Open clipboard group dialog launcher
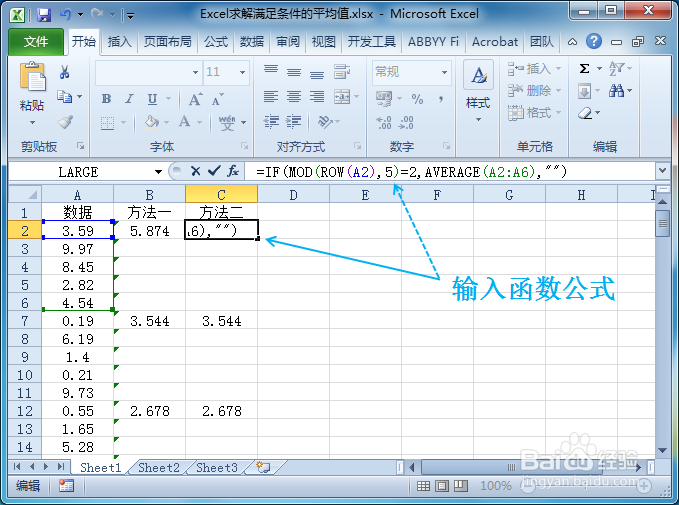Screen dimensions: 679x505 tap(81, 146)
